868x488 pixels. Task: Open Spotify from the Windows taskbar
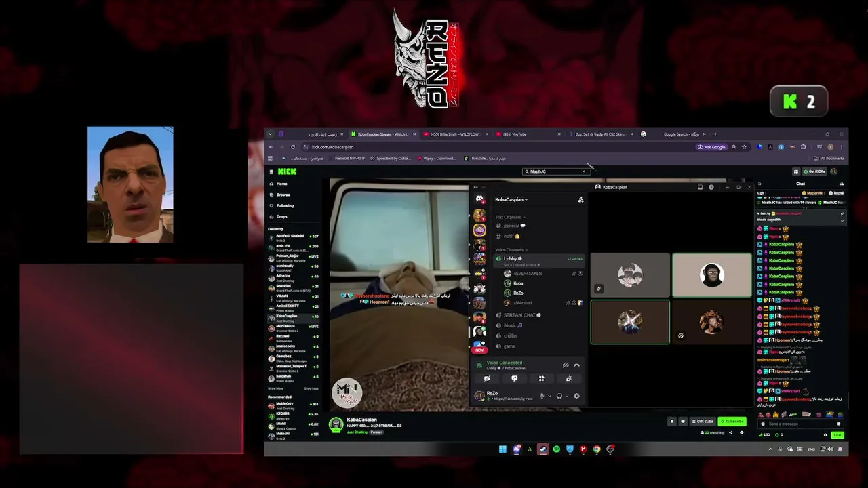tap(556, 449)
